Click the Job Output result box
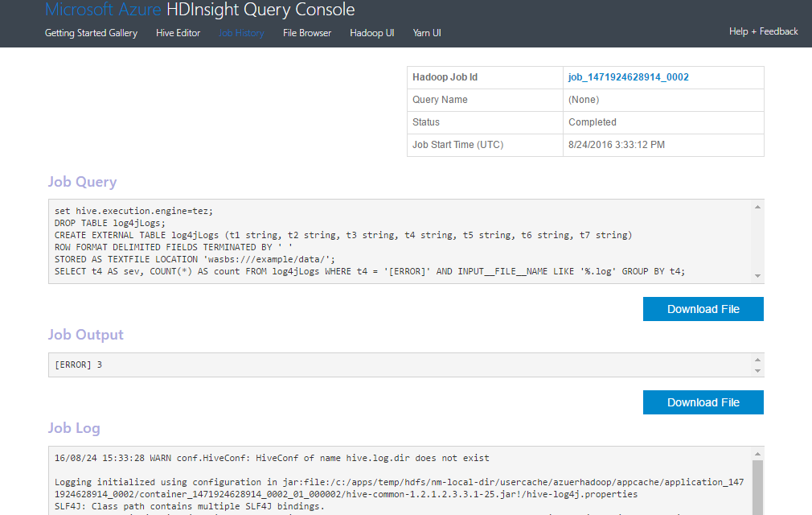This screenshot has height=515, width=812. click(402, 365)
